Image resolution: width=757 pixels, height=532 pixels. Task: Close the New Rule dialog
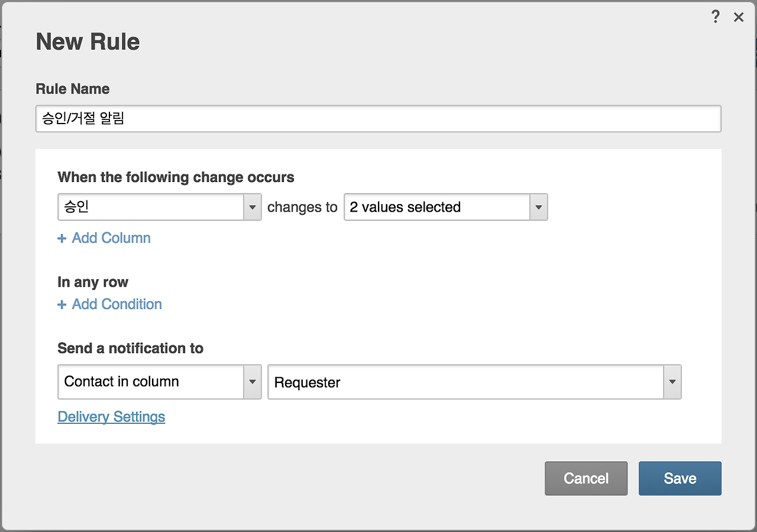(x=739, y=18)
